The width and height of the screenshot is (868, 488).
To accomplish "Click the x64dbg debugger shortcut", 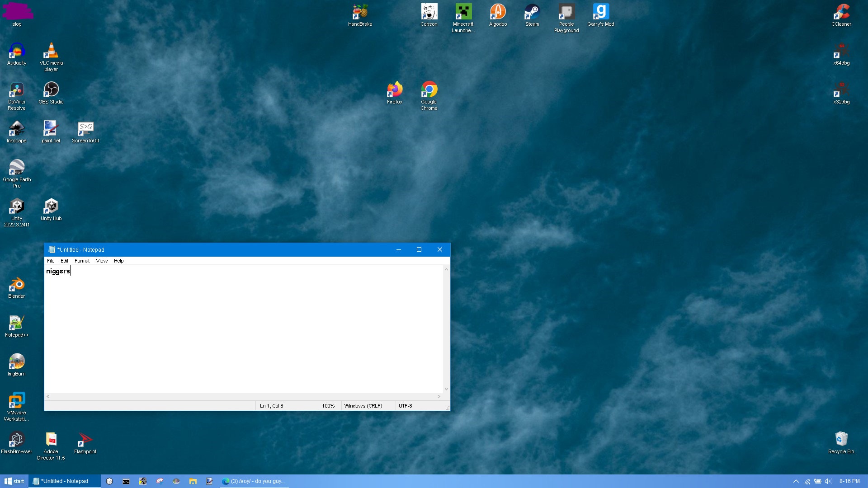I will click(841, 52).
